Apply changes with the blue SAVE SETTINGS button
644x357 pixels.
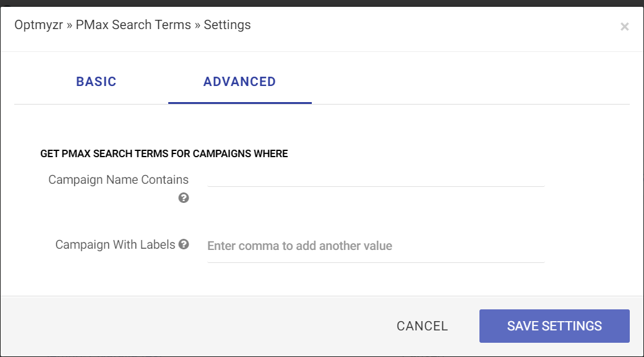554,326
